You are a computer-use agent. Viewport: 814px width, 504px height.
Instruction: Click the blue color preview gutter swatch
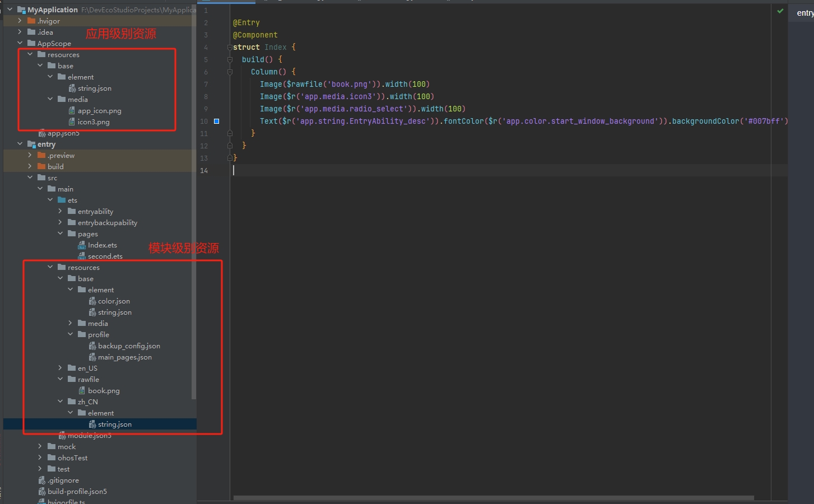(x=217, y=121)
